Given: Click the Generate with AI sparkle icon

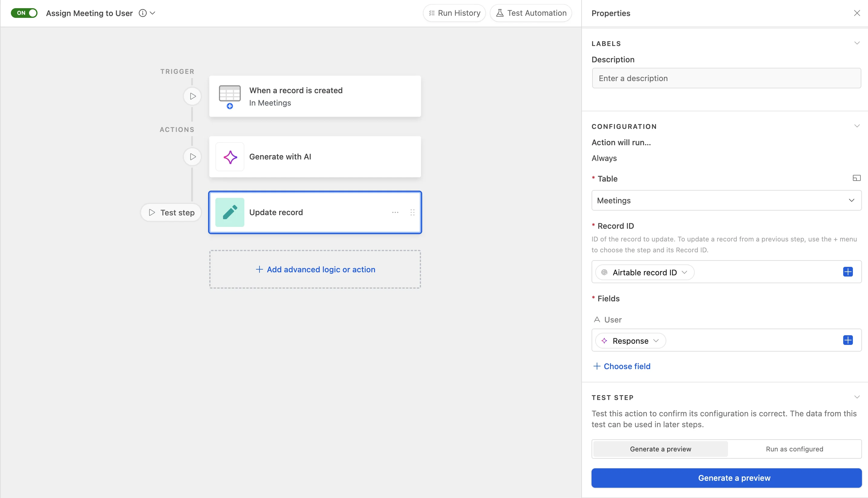Looking at the screenshot, I should click(230, 157).
